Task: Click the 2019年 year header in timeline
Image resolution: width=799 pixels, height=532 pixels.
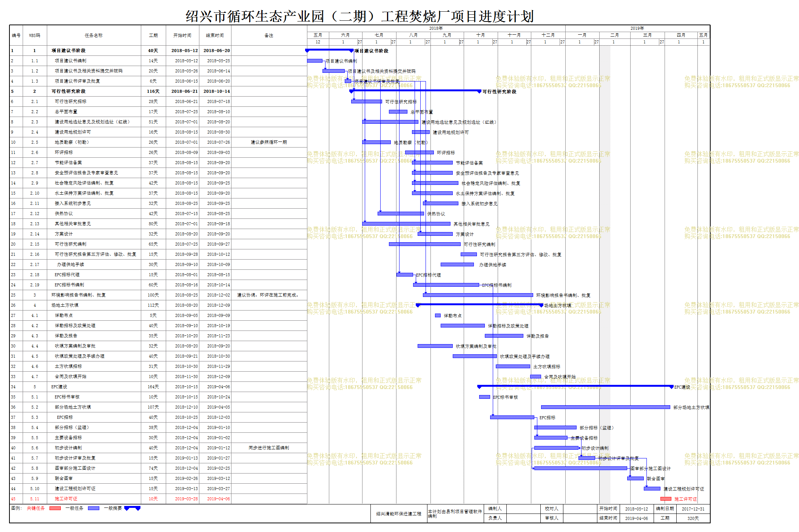Action: pyautogui.click(x=637, y=28)
